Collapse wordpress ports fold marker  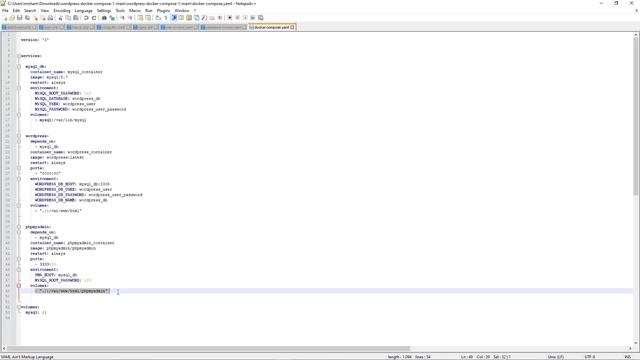19,168
